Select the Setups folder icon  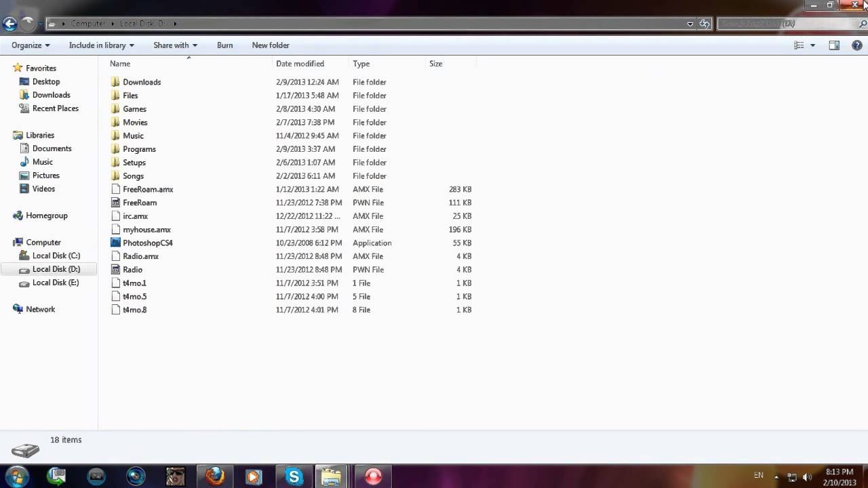pyautogui.click(x=115, y=163)
